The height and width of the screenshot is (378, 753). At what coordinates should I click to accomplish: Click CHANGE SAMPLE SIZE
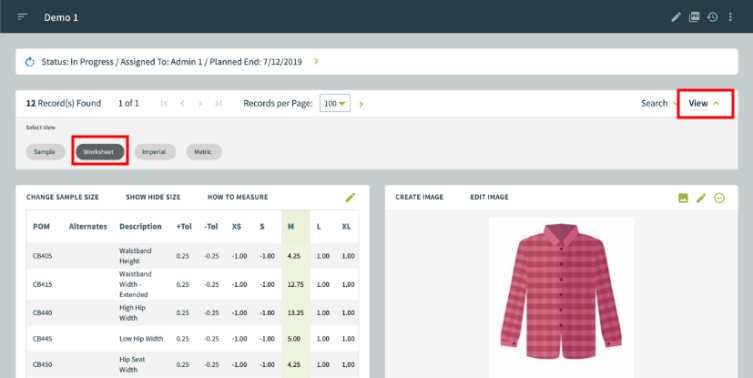[x=62, y=197]
